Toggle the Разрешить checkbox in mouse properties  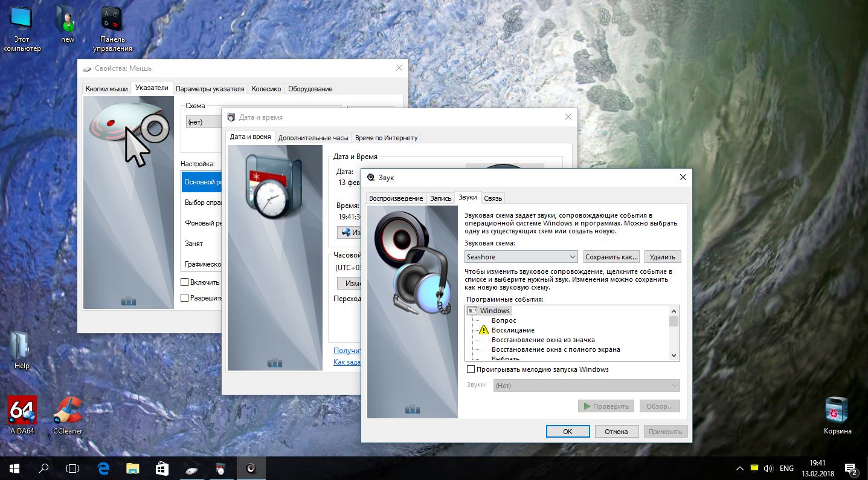click(185, 298)
